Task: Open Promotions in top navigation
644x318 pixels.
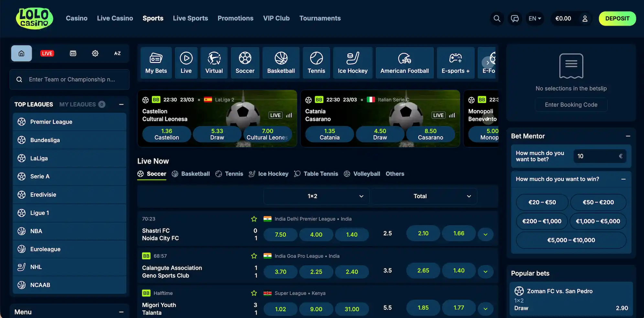Action: click(235, 18)
